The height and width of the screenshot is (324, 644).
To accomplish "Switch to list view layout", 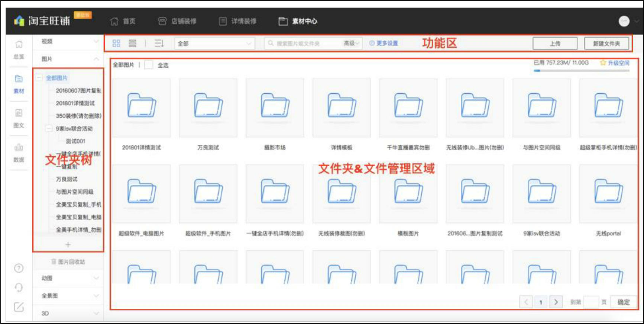I will tap(132, 44).
